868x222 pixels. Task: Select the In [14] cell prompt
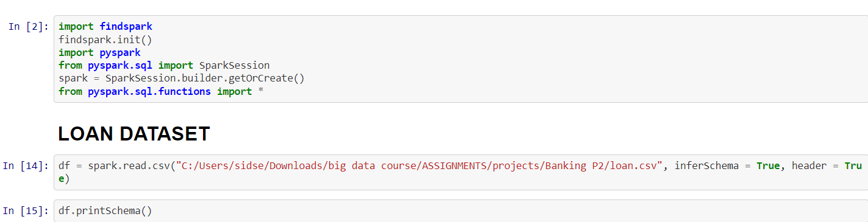click(x=26, y=165)
